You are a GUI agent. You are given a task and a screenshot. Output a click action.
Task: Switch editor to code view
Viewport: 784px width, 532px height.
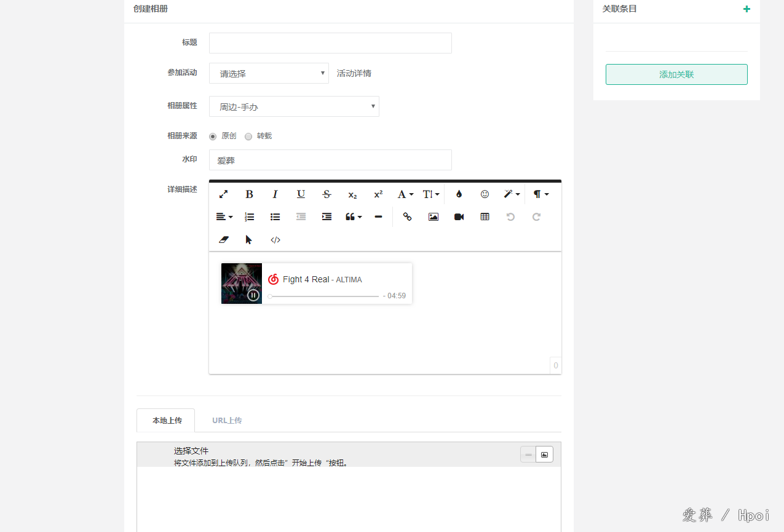click(x=275, y=240)
